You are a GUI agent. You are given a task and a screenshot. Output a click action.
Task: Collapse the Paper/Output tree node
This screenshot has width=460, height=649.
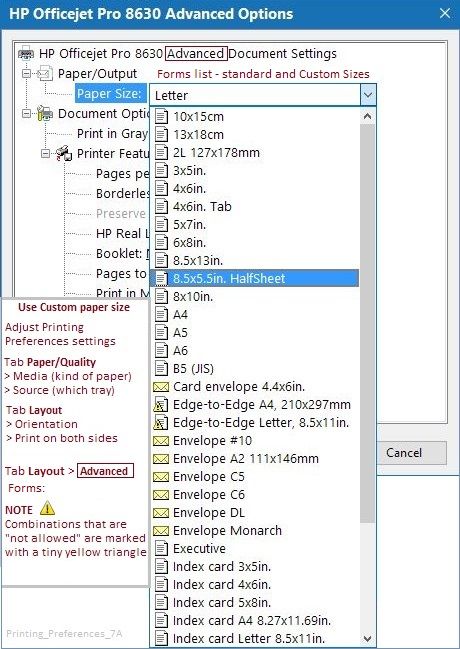26,74
